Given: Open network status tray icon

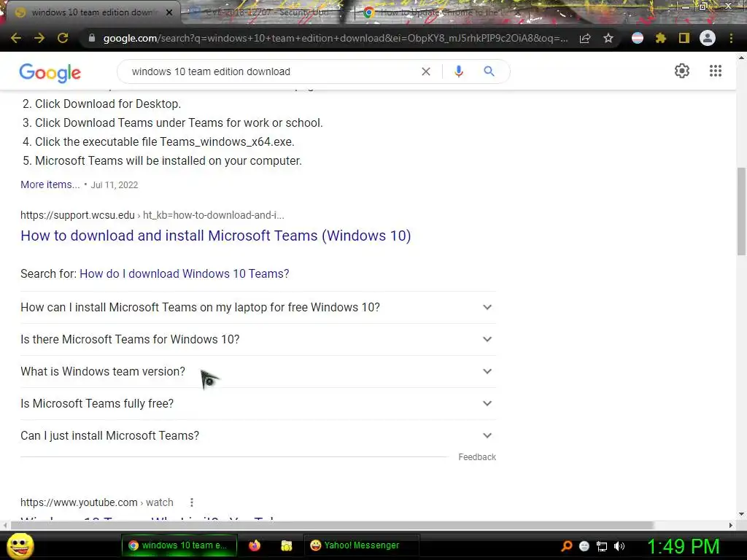Looking at the screenshot, I should pyautogui.click(x=602, y=546).
